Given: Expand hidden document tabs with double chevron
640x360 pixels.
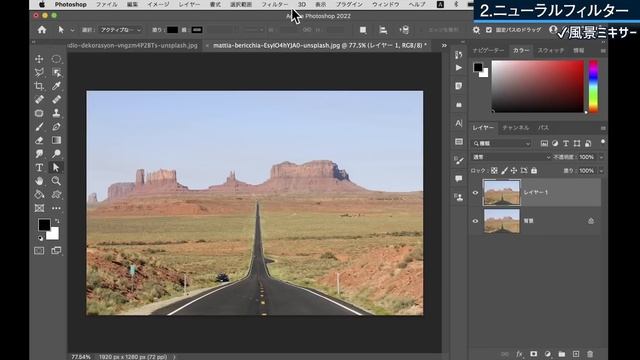Looking at the screenshot, I should tap(444, 45).
